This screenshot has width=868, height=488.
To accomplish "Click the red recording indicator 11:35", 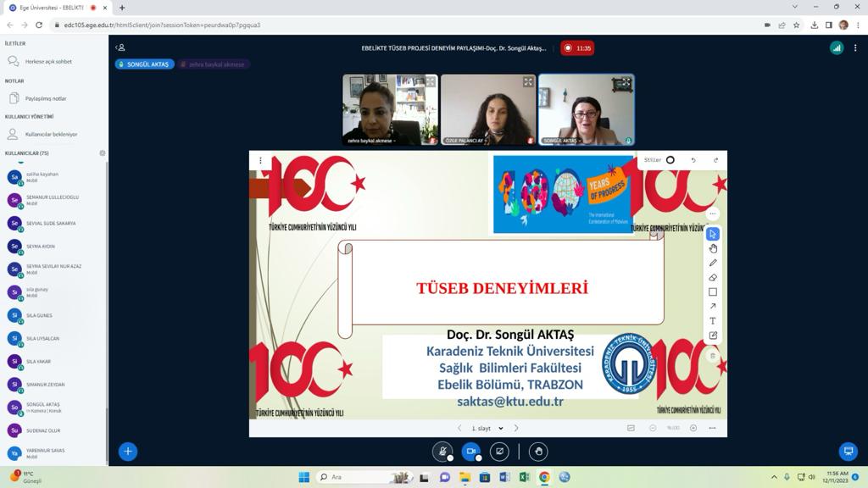I will (x=577, y=48).
